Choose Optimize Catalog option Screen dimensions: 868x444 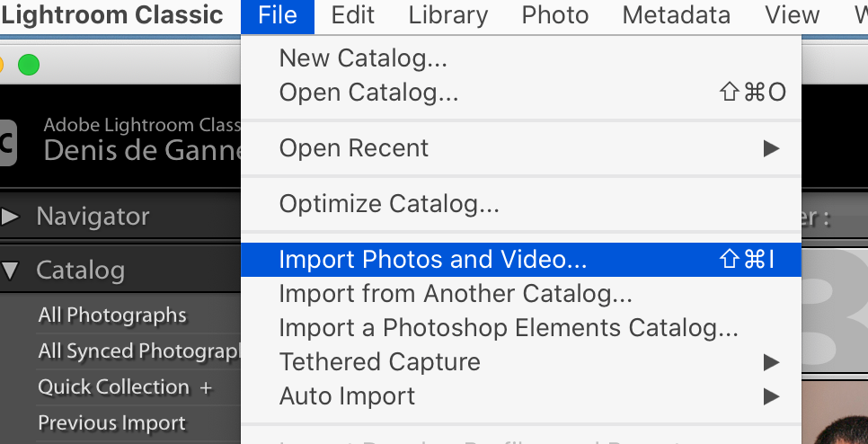point(389,204)
